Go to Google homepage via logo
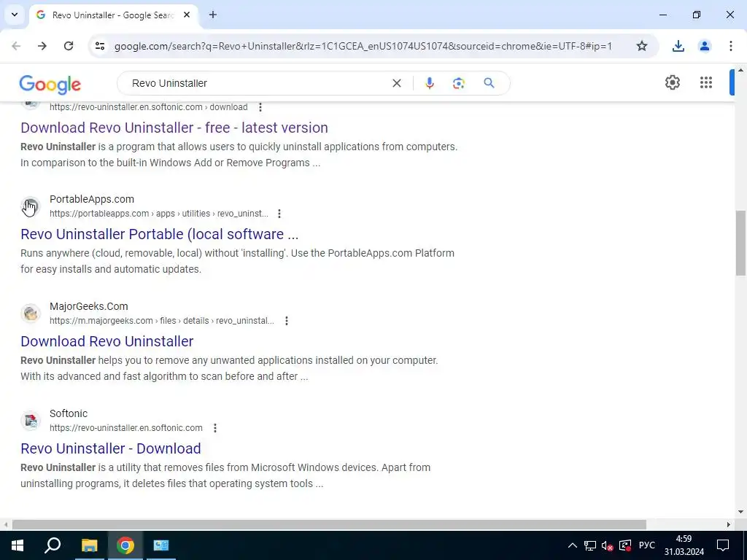The image size is (747, 560). click(50, 85)
